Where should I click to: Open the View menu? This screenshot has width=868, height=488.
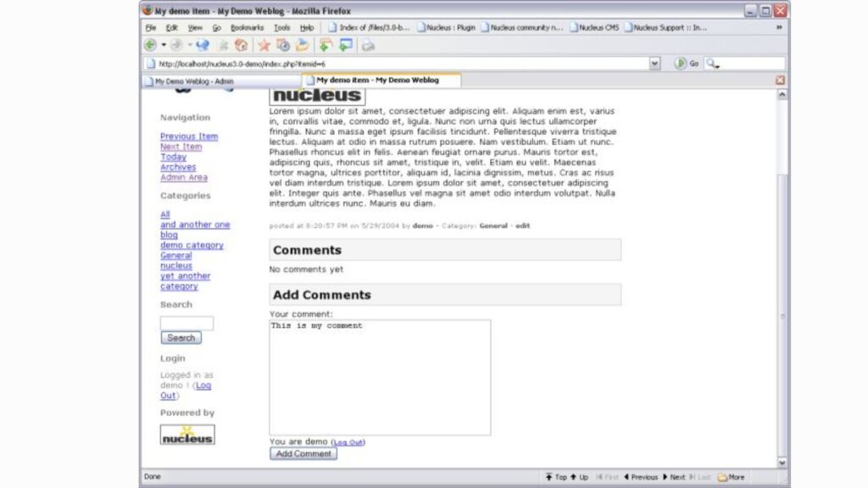[195, 27]
